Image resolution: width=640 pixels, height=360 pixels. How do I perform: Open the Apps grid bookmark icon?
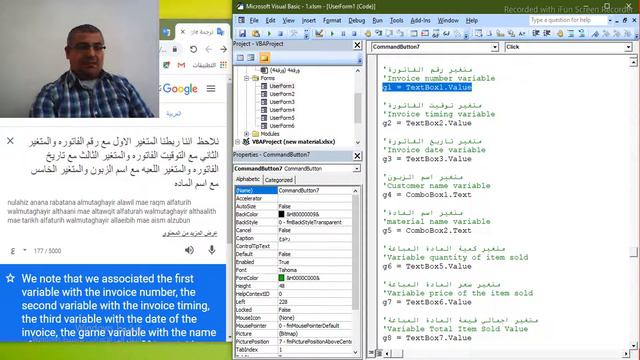[223, 65]
